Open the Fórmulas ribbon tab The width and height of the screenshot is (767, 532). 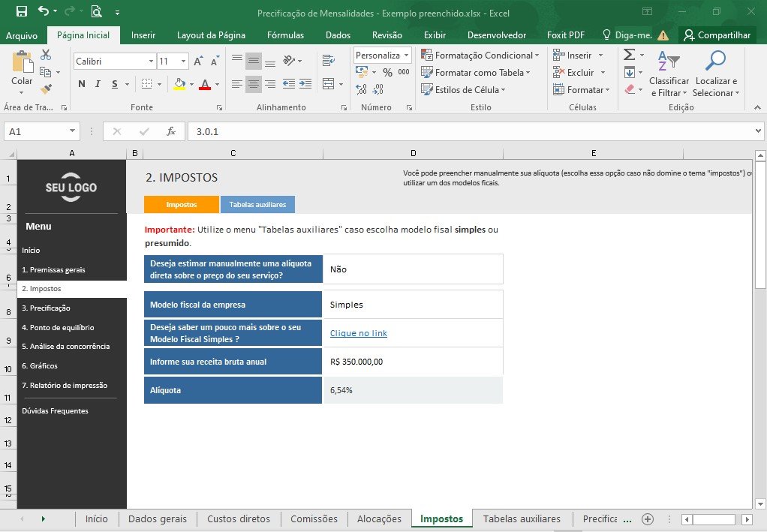[x=286, y=35]
